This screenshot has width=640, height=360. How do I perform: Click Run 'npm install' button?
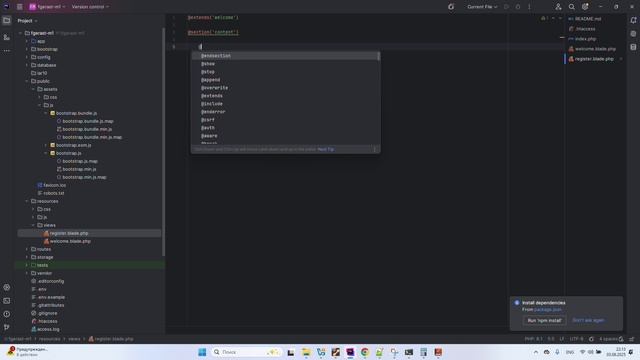click(544, 320)
